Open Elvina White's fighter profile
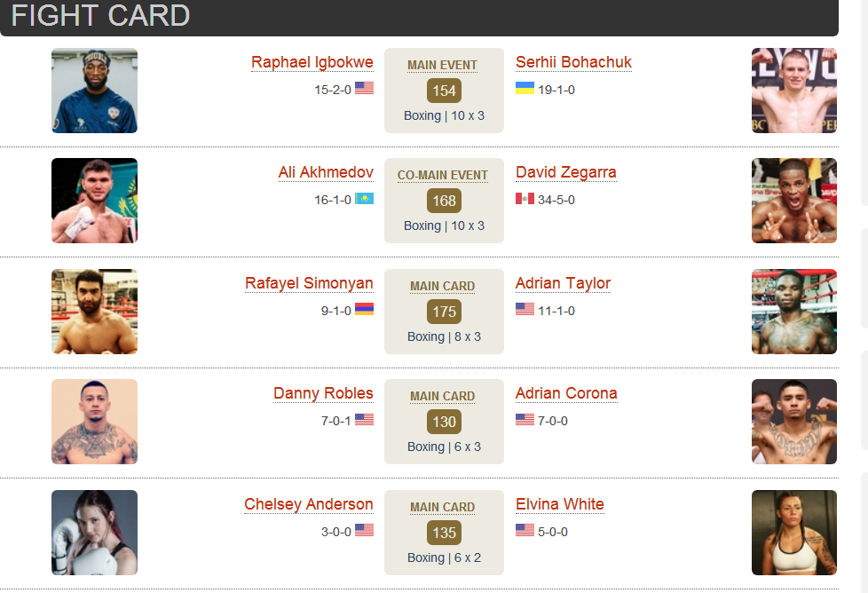The width and height of the screenshot is (868, 593). tap(560, 504)
